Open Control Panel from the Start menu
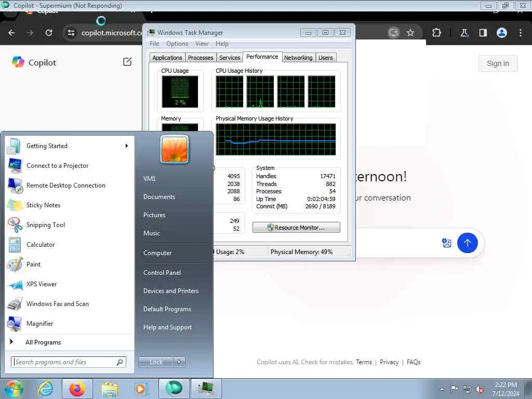The image size is (532, 399). (x=162, y=273)
